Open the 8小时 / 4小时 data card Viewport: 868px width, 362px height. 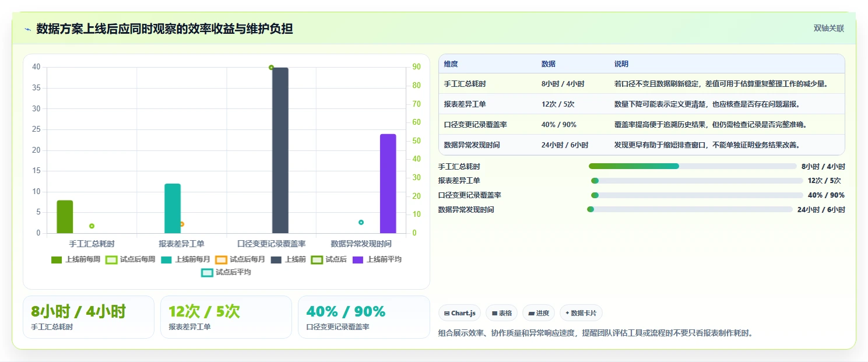[x=89, y=317]
